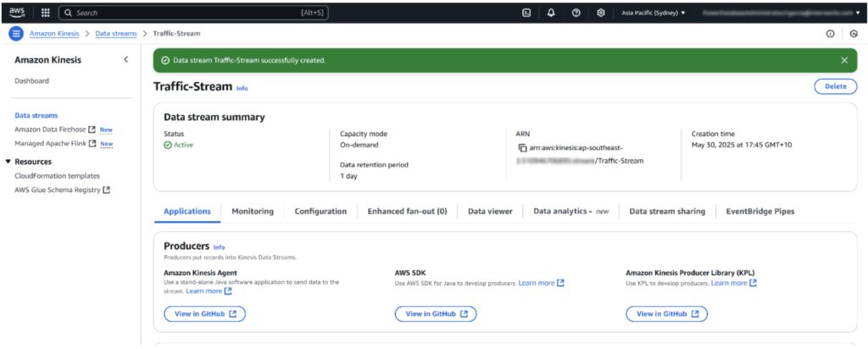Collapse the Amazon Kinesis side navigation
The height and width of the screenshot is (349, 868).
[125, 60]
